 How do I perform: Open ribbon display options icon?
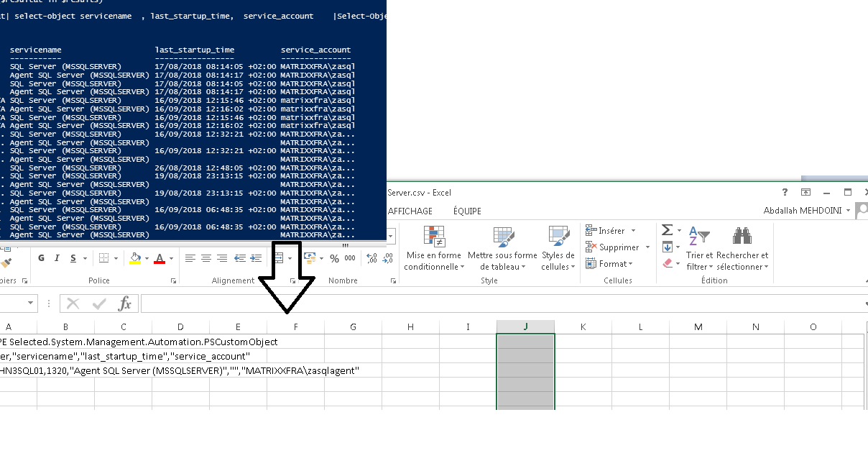[x=805, y=193]
